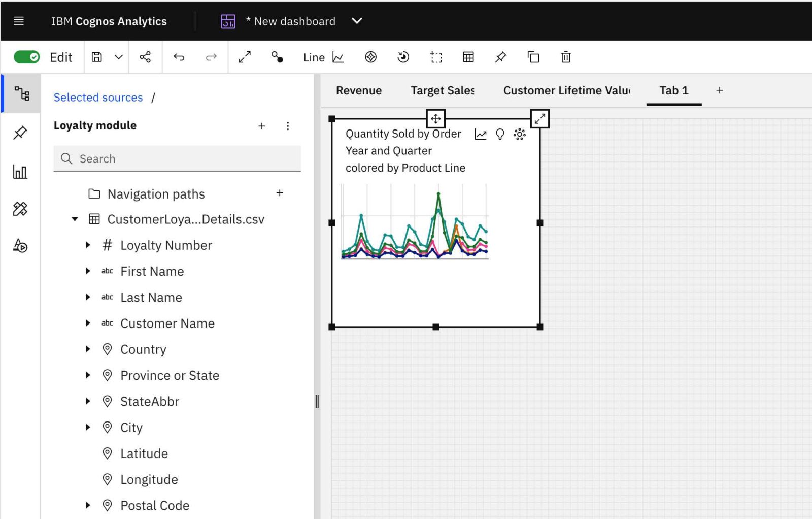Open the tabular data view icon
Screen dimensions: 812x519
[x=468, y=57]
